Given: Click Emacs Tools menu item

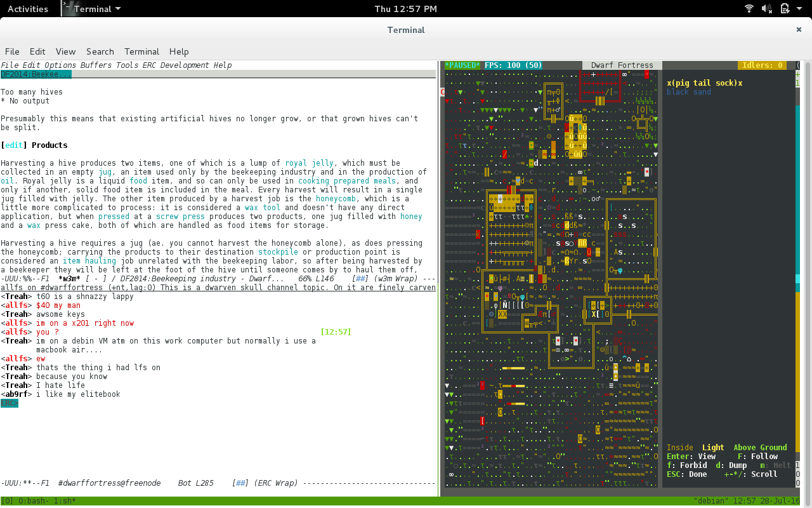Looking at the screenshot, I should pyautogui.click(x=127, y=65).
